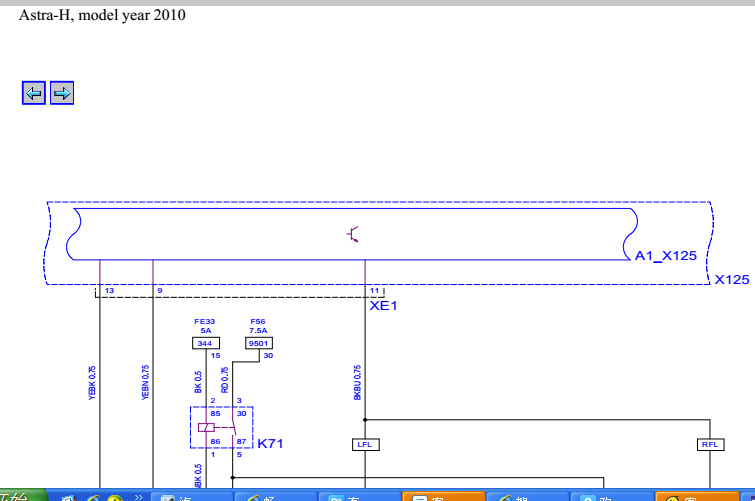Image resolution: width=755 pixels, height=501 pixels.
Task: Click the 7.5A rating under F56
Action: (x=258, y=330)
